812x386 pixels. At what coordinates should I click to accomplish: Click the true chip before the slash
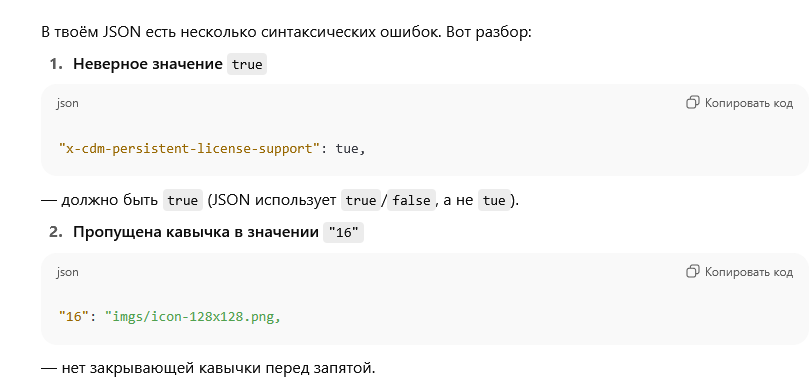click(360, 201)
